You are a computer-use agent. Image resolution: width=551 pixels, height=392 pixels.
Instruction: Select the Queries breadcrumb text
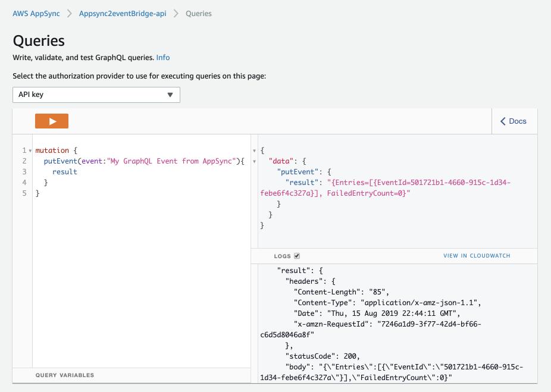199,14
